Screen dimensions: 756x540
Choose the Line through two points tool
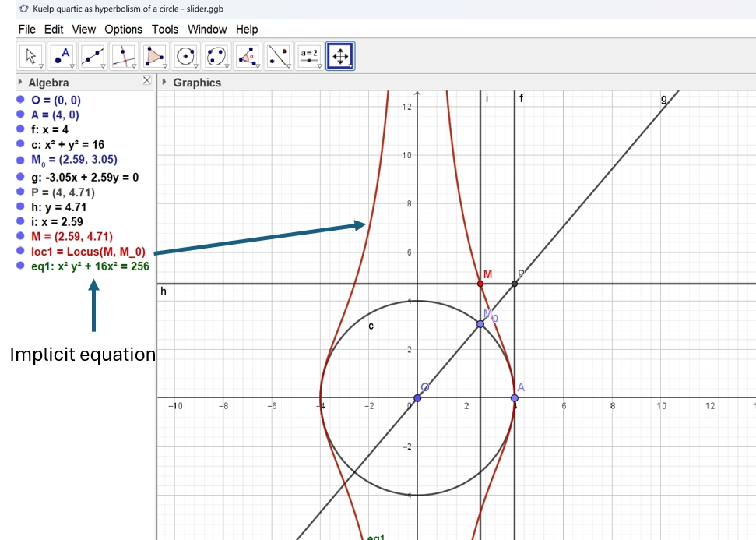tap(93, 56)
